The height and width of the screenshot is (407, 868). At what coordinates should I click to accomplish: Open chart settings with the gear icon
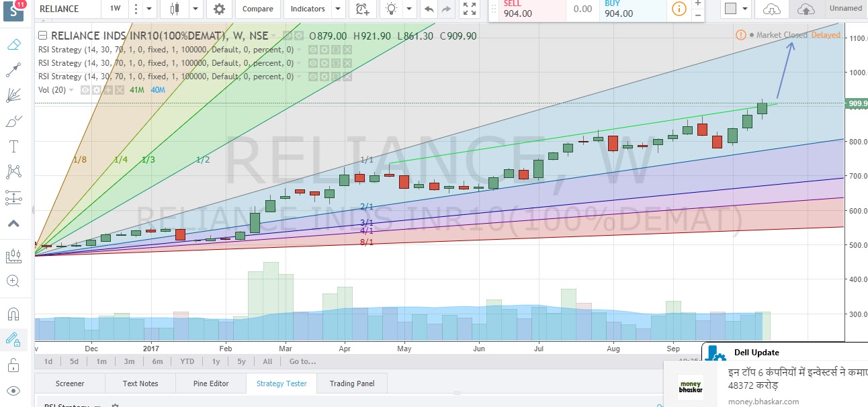point(219,9)
